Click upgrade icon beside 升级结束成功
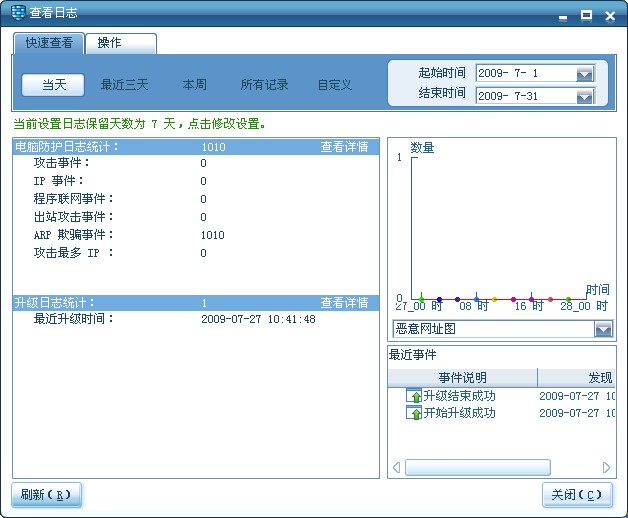Viewport: 628px width, 518px height. click(x=414, y=396)
